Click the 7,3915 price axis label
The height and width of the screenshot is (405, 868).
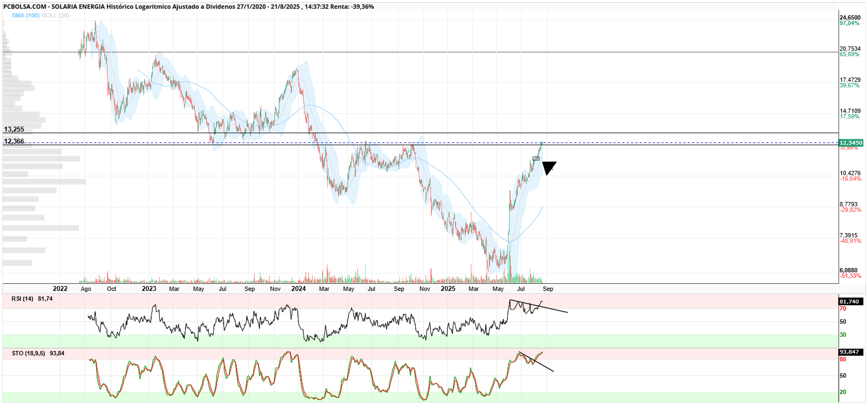[x=848, y=236]
